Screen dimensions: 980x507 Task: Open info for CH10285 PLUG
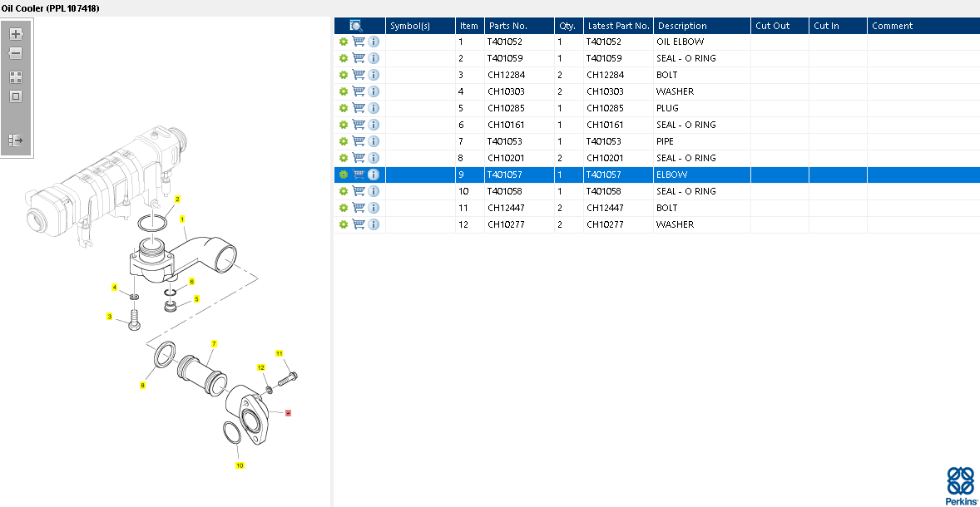tap(374, 108)
